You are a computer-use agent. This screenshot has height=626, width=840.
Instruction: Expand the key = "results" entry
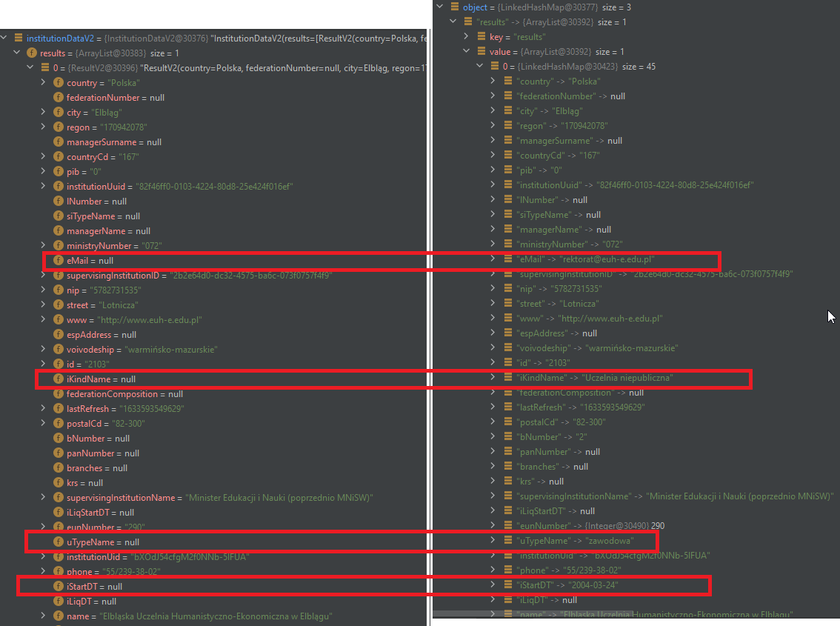click(x=466, y=36)
